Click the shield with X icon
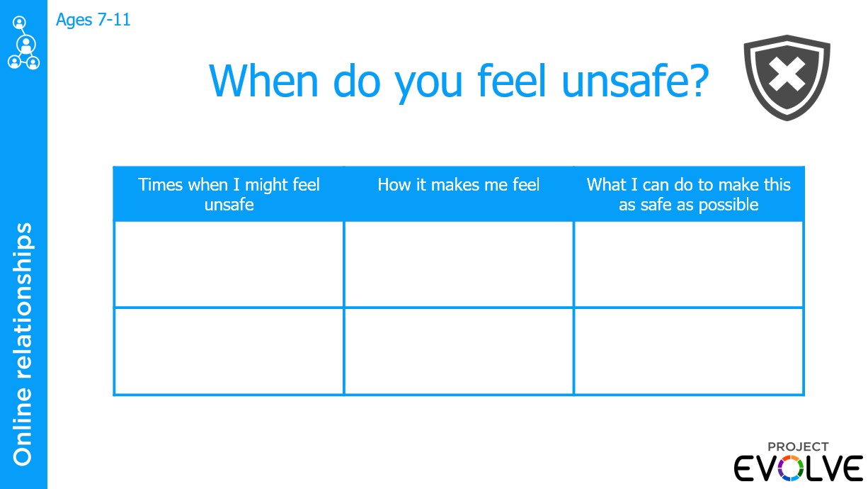Screen dimensions: 868x489 coord(787,77)
